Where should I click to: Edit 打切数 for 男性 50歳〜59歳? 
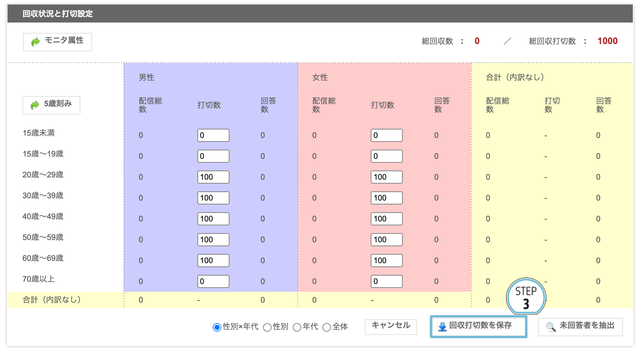[x=213, y=240]
